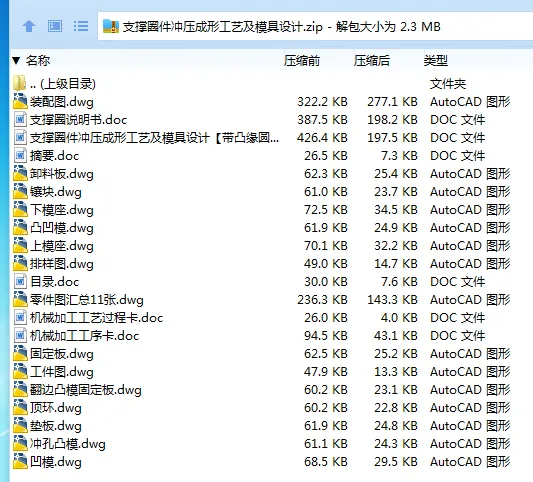This screenshot has height=482, width=533.
Task: Click file name 工件图.dwg
Action: click(62, 372)
